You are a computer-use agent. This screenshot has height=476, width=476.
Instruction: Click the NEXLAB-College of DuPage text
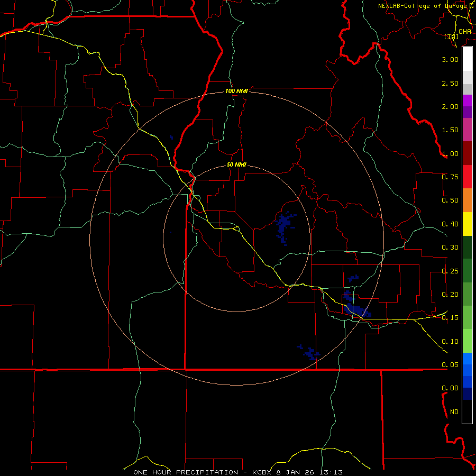425,6
